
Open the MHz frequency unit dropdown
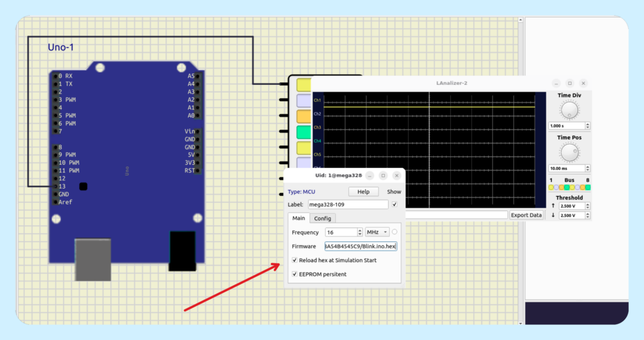pyautogui.click(x=377, y=232)
